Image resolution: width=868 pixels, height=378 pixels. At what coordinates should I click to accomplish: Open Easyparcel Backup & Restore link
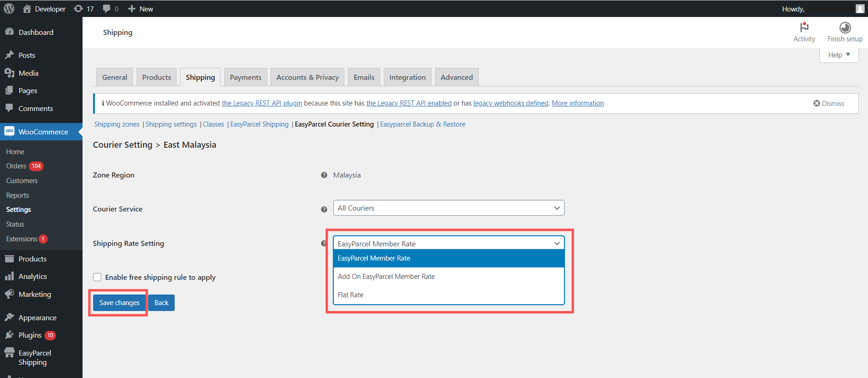tap(422, 124)
